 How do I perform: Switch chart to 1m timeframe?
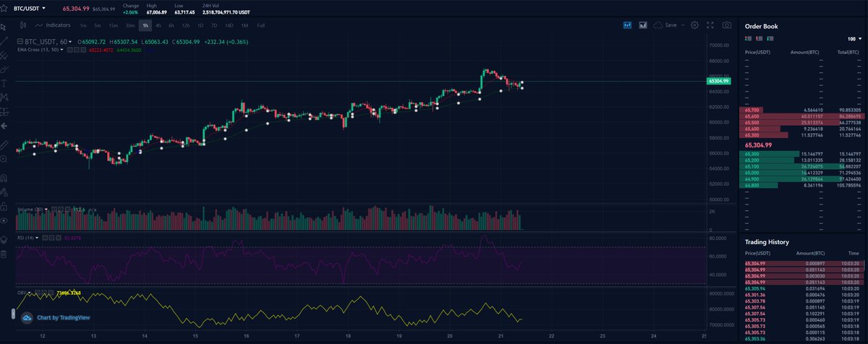point(84,25)
